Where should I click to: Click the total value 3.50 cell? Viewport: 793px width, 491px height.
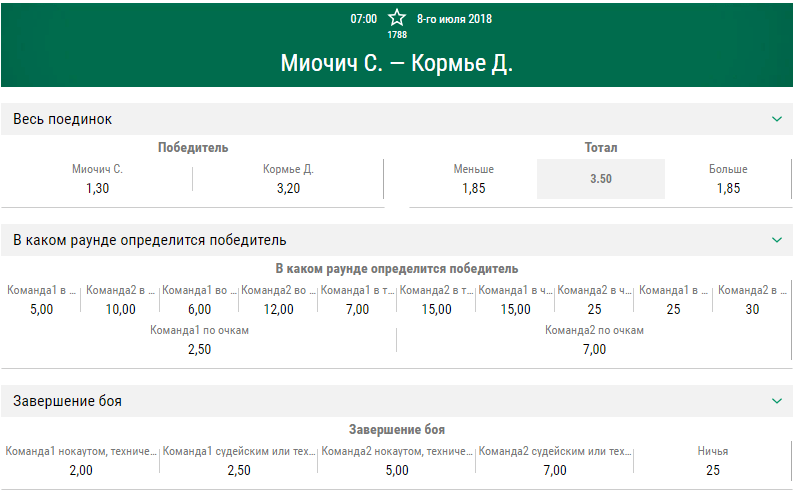coord(601,179)
